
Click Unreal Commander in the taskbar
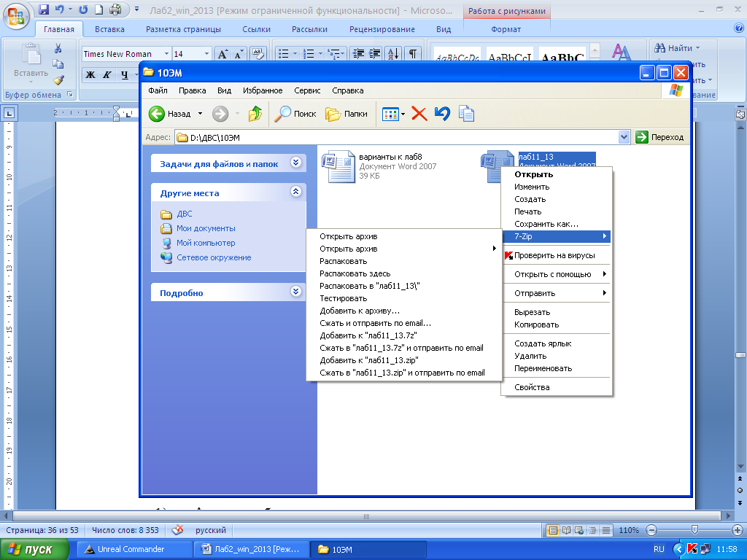pos(134,549)
